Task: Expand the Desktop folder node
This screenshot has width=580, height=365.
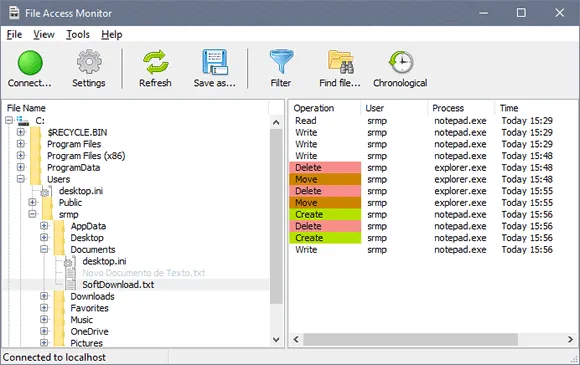Action: 44,237
